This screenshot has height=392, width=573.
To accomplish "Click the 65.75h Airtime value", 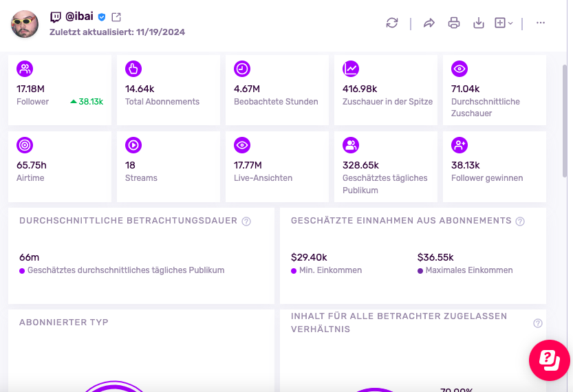I will [32, 165].
